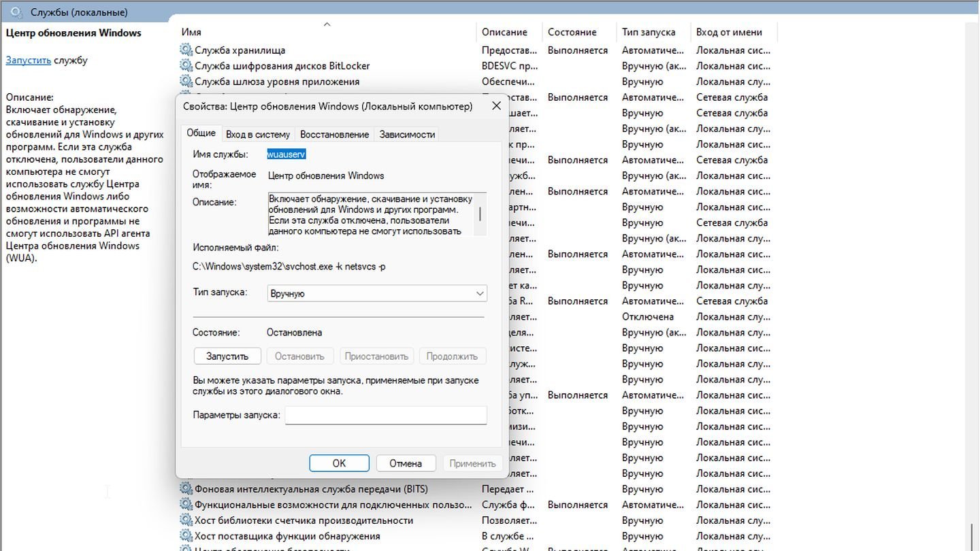Click the Передает description cell of BITS
Image resolution: width=980 pixels, height=551 pixels.
click(x=508, y=488)
